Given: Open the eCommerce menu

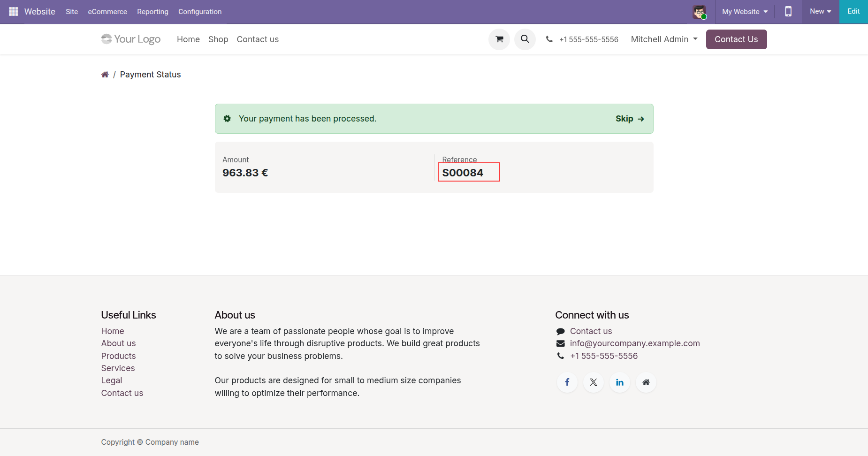Looking at the screenshot, I should point(107,12).
